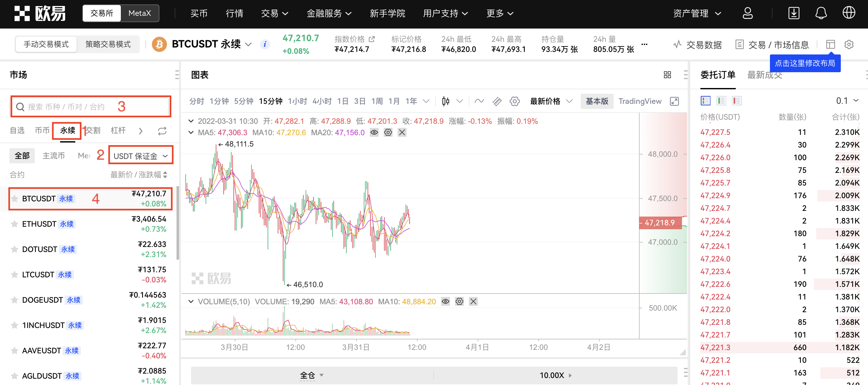Click the BTCUSDT info icon
The height and width of the screenshot is (385, 868).
pos(265,44)
